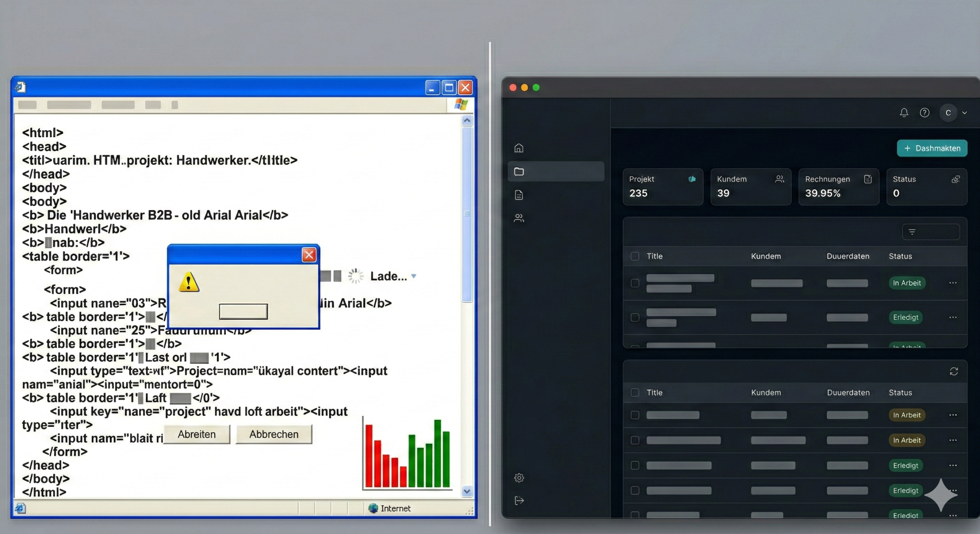
Task: Check the first row checkbox in the lower table
Action: 635,415
